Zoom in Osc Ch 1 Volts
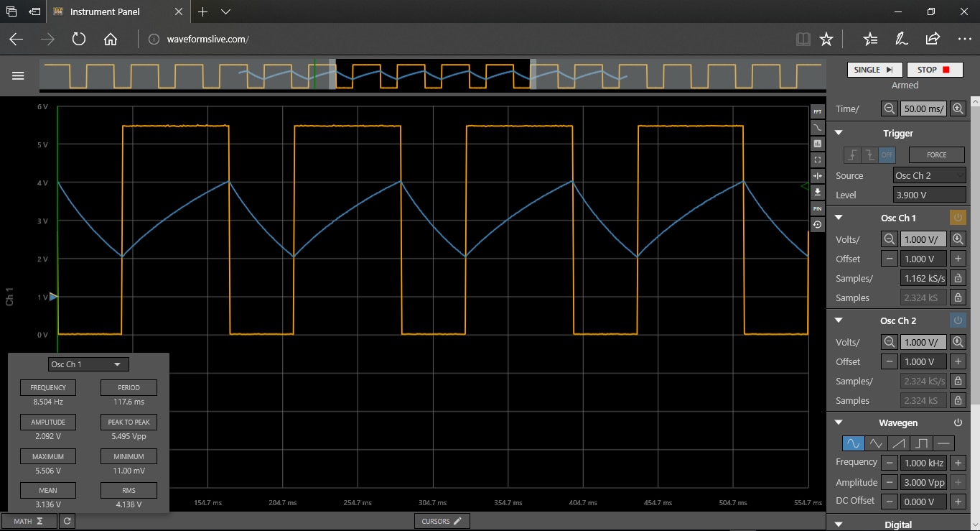 tap(958, 239)
